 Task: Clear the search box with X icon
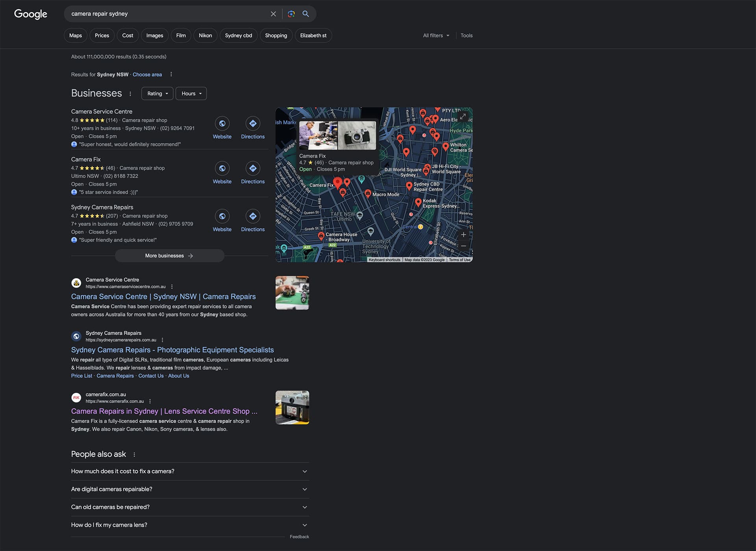273,14
